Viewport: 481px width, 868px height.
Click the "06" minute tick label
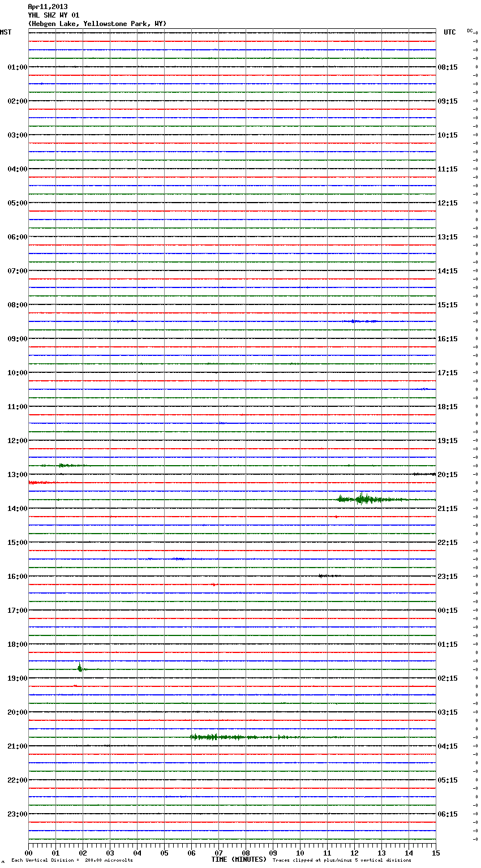(191, 853)
